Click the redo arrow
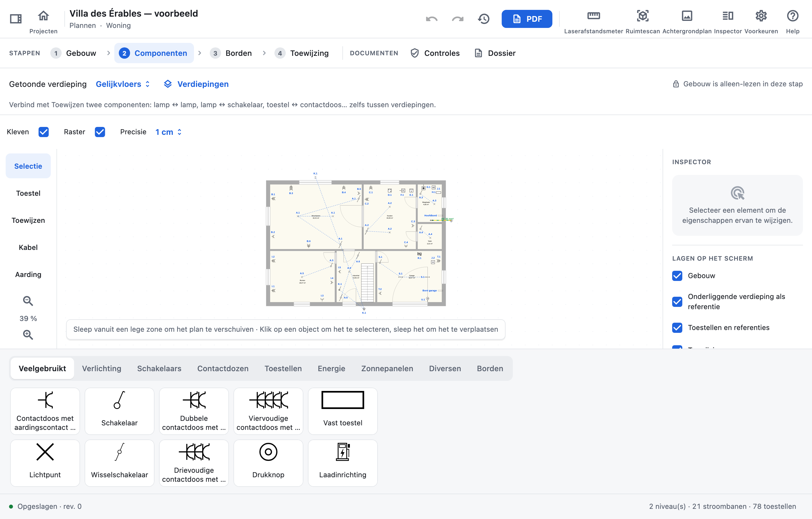 [x=458, y=19]
